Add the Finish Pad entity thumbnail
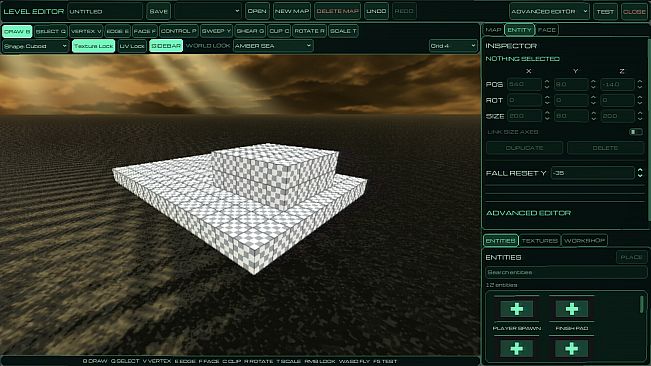Screen dimensions: 651x366 point(572,309)
